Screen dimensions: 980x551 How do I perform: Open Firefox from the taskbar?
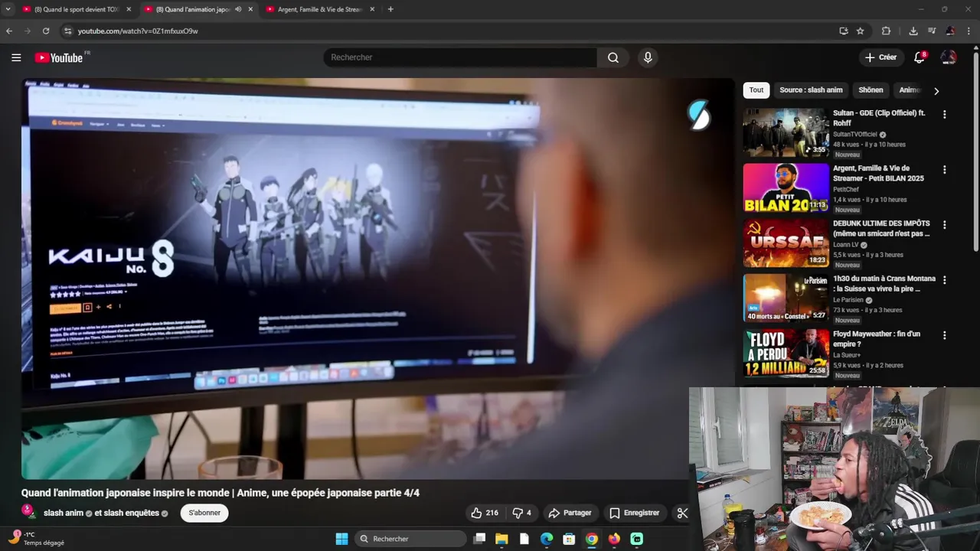pyautogui.click(x=614, y=539)
